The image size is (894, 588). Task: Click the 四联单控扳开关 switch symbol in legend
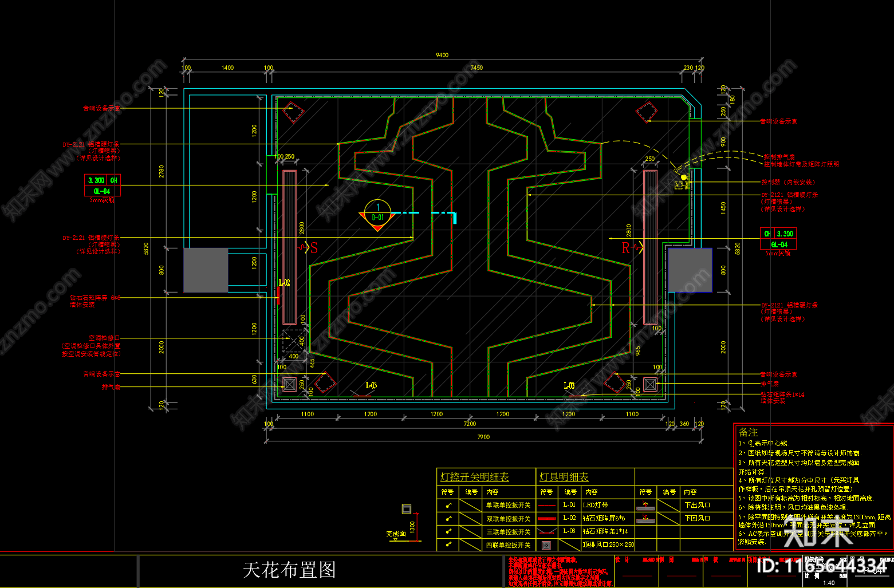point(449,545)
